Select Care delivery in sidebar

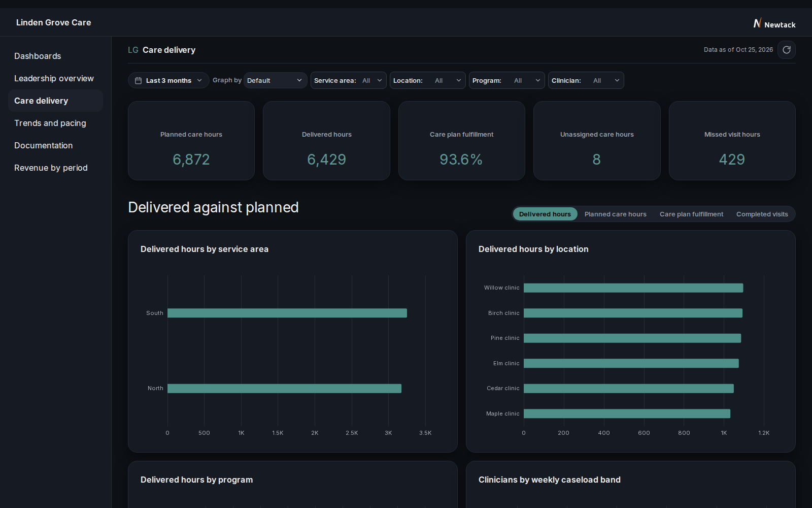point(56,101)
